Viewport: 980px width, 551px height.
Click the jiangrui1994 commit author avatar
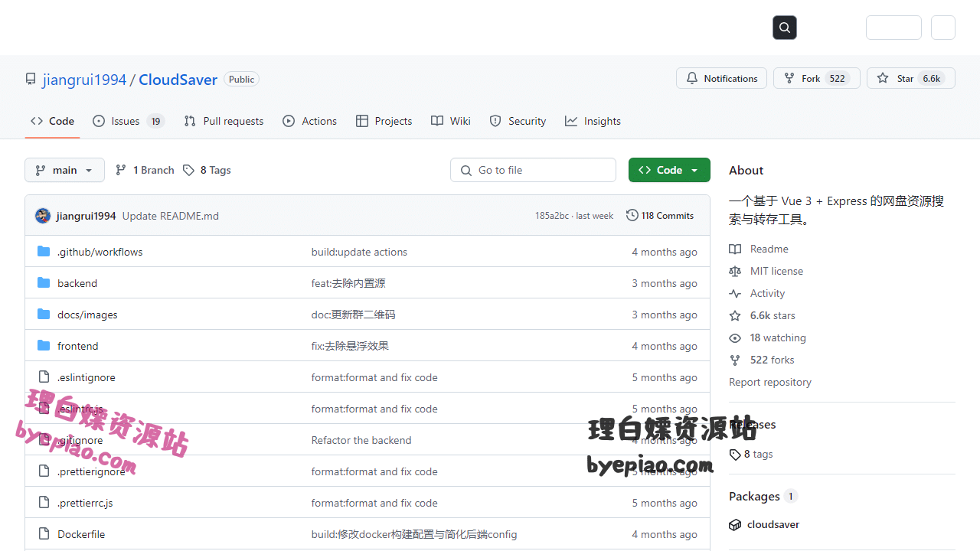pos(43,216)
